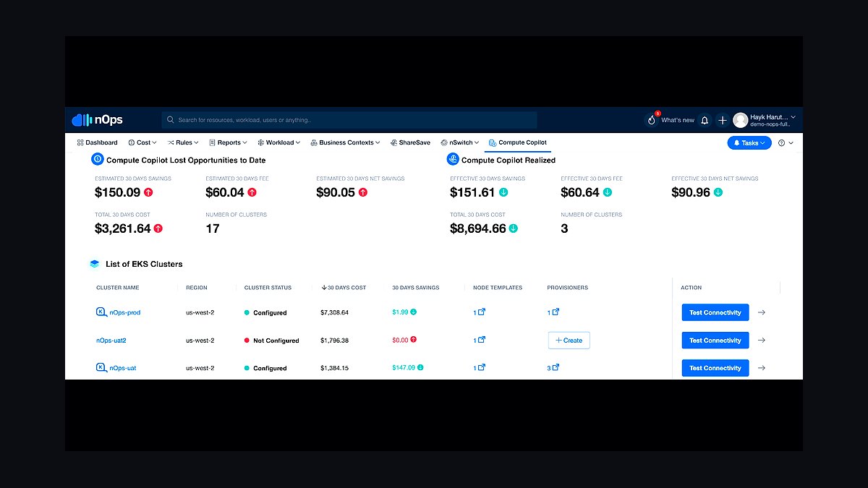Open the nOps-uat cluster link
Screen dimensions: 868x488
[x=123, y=368]
